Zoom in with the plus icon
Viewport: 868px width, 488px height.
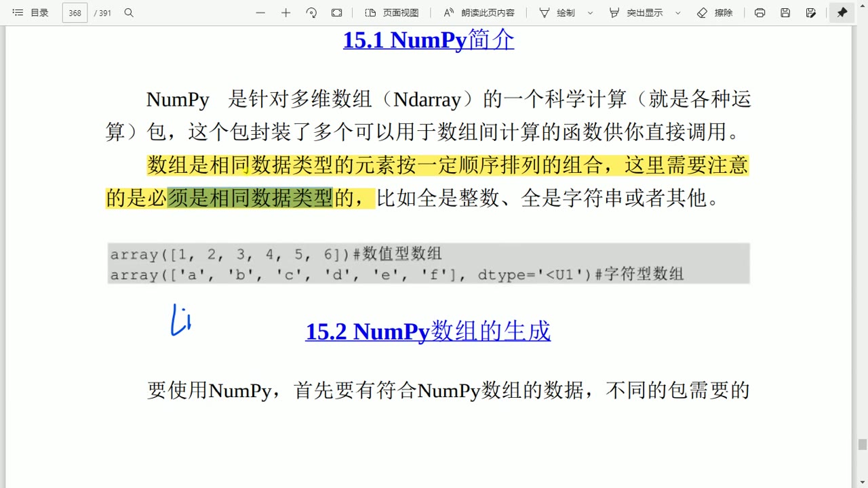tap(286, 13)
